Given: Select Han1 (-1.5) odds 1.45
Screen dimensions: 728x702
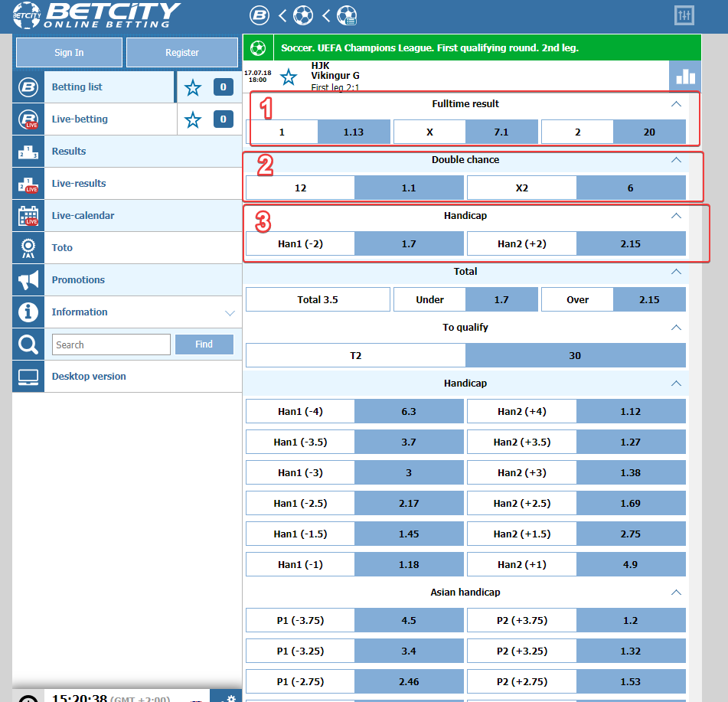Looking at the screenshot, I should (x=409, y=534).
